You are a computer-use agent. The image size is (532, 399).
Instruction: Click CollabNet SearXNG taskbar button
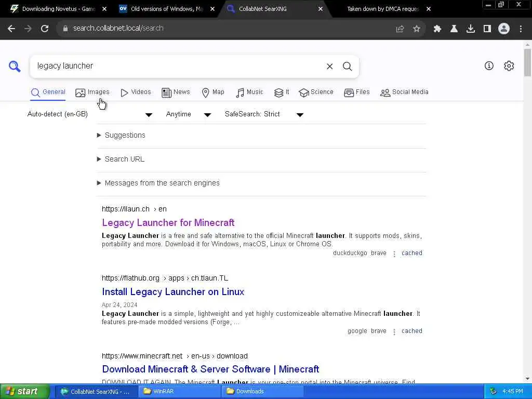(x=96, y=392)
